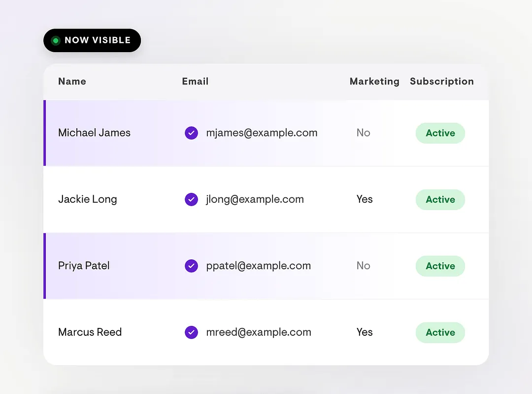Click the Name column header

72,81
